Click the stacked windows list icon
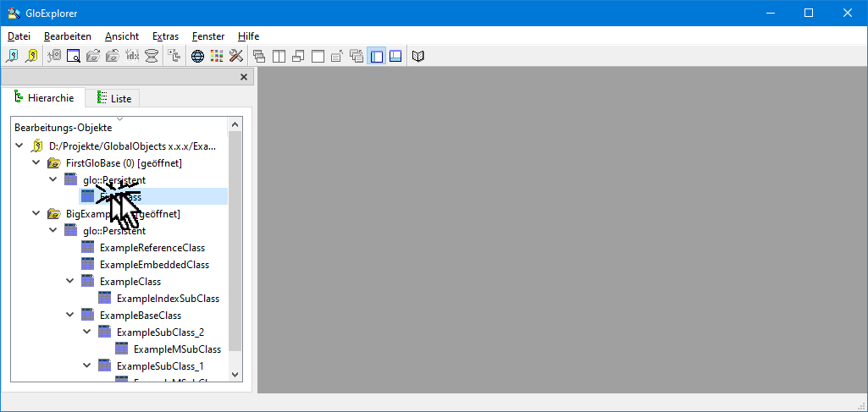This screenshot has width=868, height=412. tap(356, 56)
